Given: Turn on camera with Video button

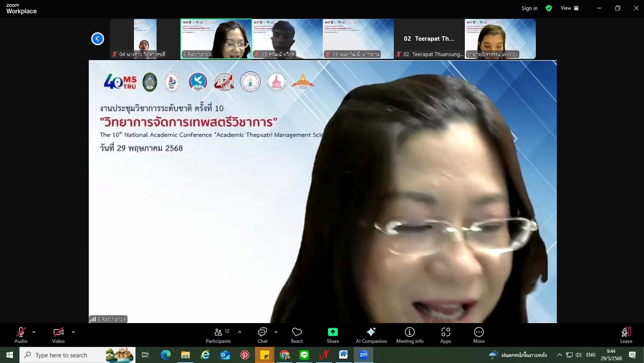Looking at the screenshot, I should pos(58,335).
